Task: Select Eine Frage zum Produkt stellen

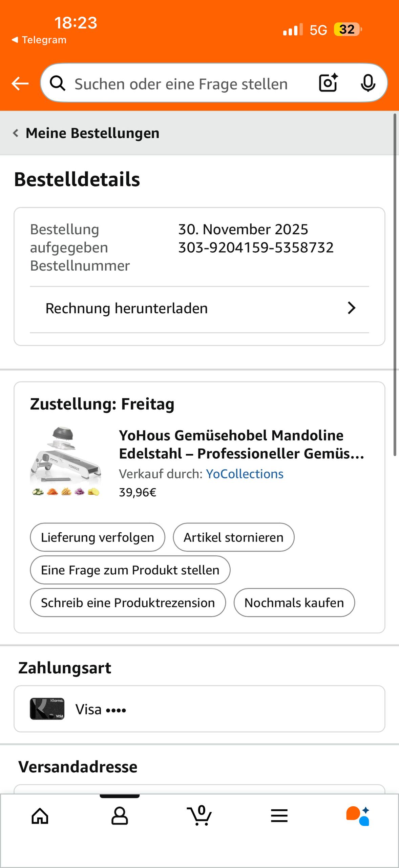Action: point(130,570)
